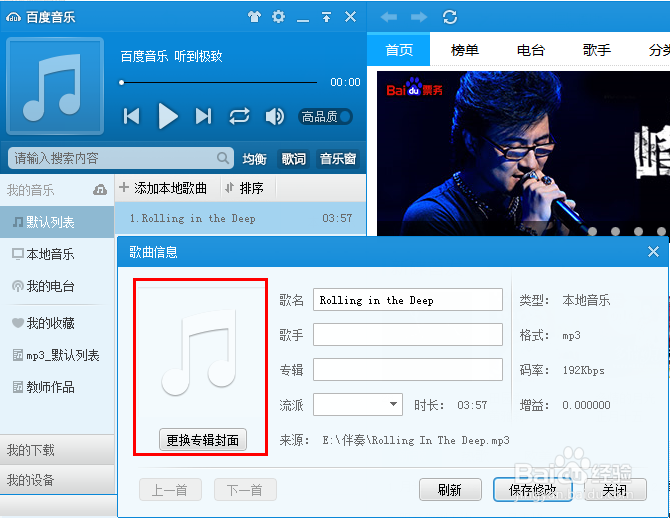670x518 pixels.
Task: Open the 排序 sort menu
Action: (245, 188)
